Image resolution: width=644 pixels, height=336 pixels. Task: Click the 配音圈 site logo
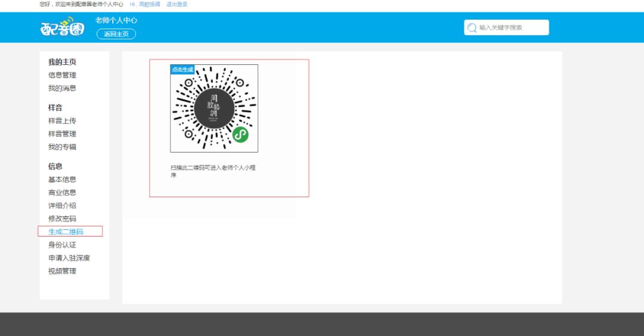63,27
